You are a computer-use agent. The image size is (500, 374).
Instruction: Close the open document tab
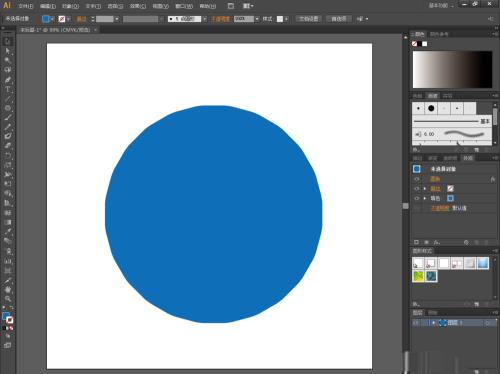click(x=95, y=30)
